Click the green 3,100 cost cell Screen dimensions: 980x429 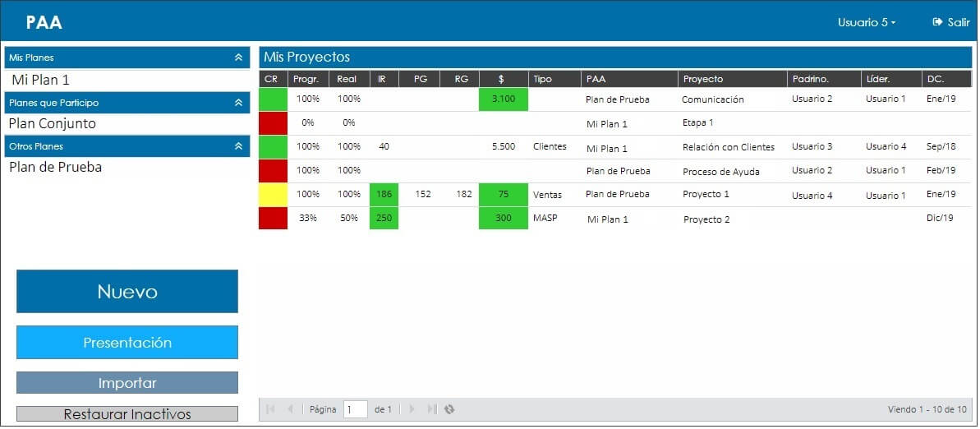pos(503,99)
